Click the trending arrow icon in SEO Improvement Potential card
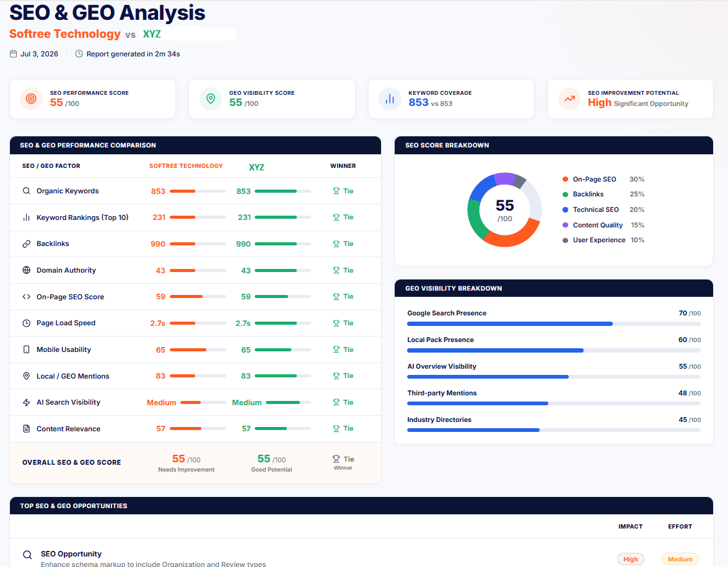Image resolution: width=728 pixels, height=567 pixels. (569, 99)
